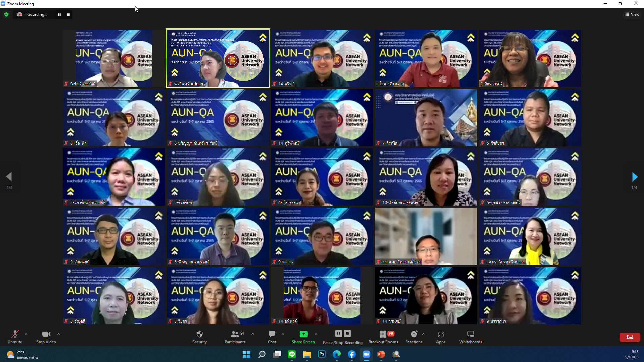Open Photoshop from taskbar
644x362 pixels.
coord(322,354)
